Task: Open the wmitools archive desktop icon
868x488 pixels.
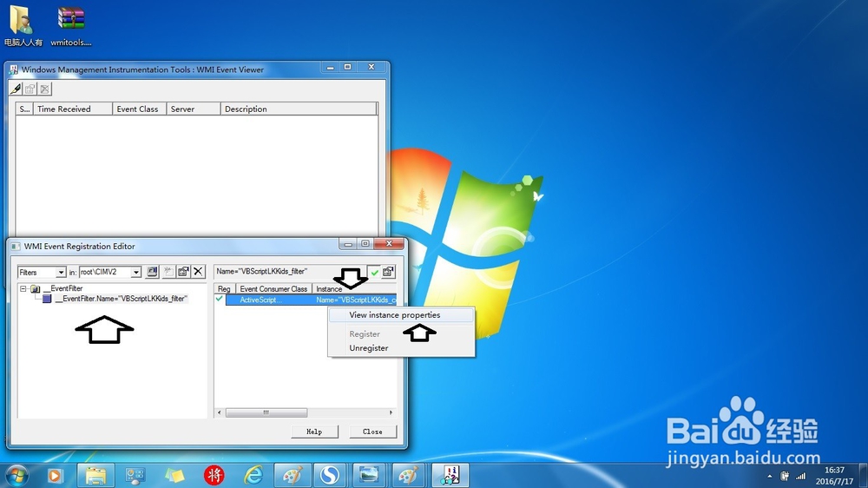Action: [71, 25]
